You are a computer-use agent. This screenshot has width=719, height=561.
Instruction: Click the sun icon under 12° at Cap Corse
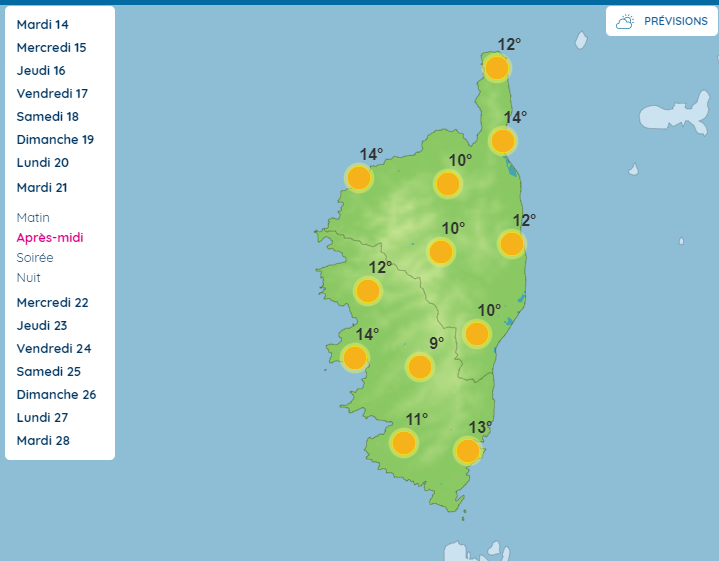pos(497,68)
